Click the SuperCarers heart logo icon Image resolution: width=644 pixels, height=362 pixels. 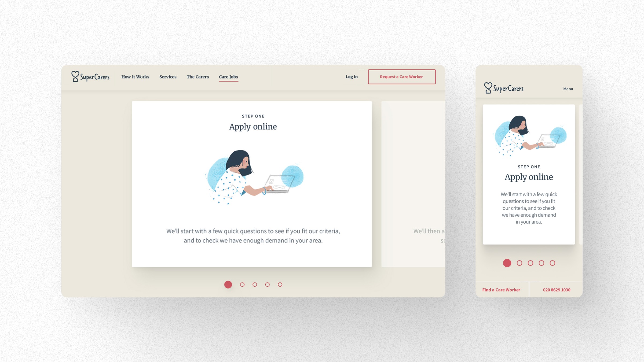[74, 76]
